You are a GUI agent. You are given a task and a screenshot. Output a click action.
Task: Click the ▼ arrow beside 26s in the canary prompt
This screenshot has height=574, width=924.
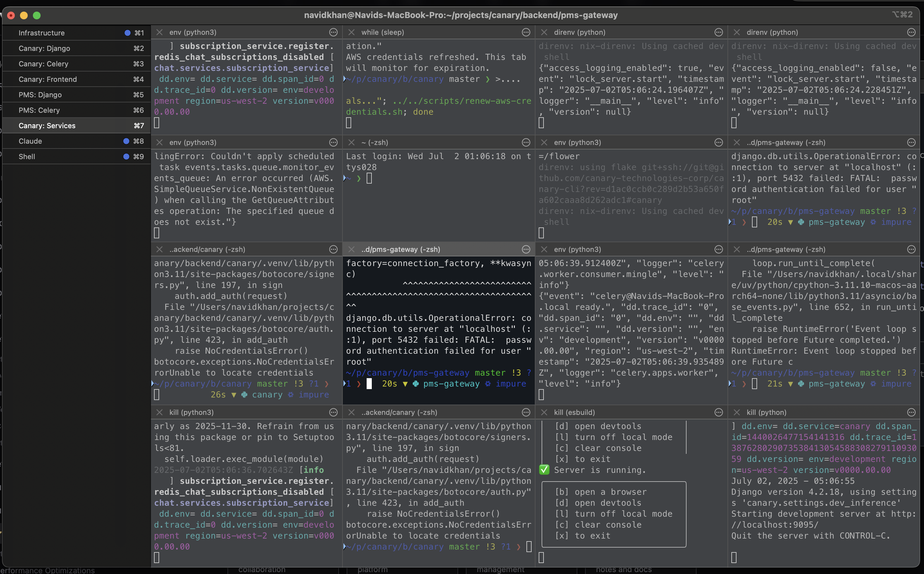tap(234, 395)
